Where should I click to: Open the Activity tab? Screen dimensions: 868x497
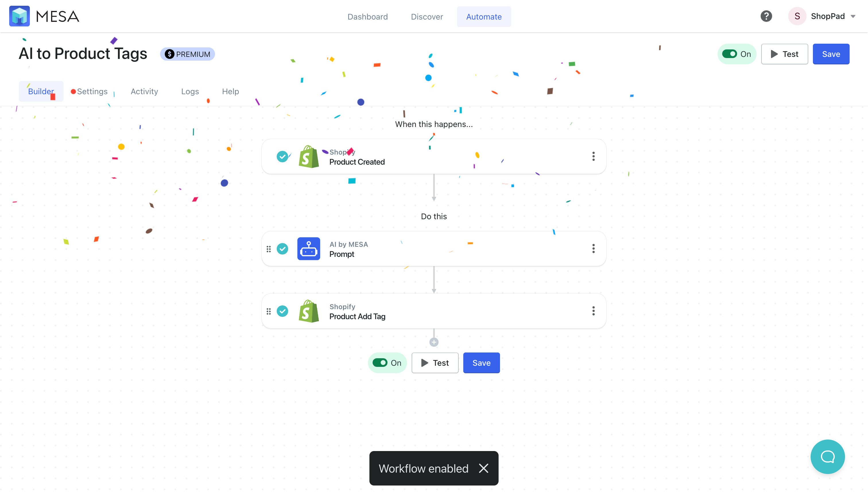click(144, 91)
